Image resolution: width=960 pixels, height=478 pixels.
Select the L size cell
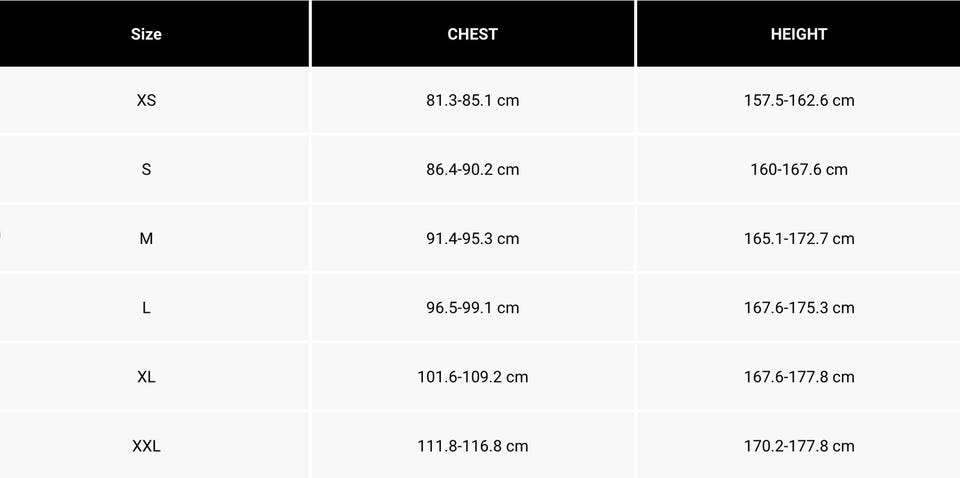146,307
